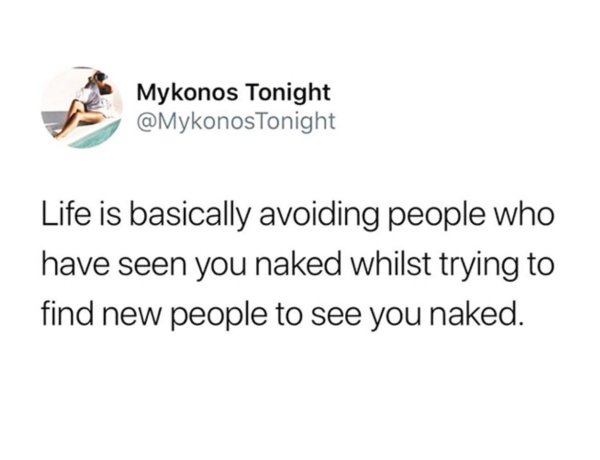Image resolution: width=600 pixels, height=460 pixels.
Task: Click the line starting "have seen you"
Action: point(297,266)
